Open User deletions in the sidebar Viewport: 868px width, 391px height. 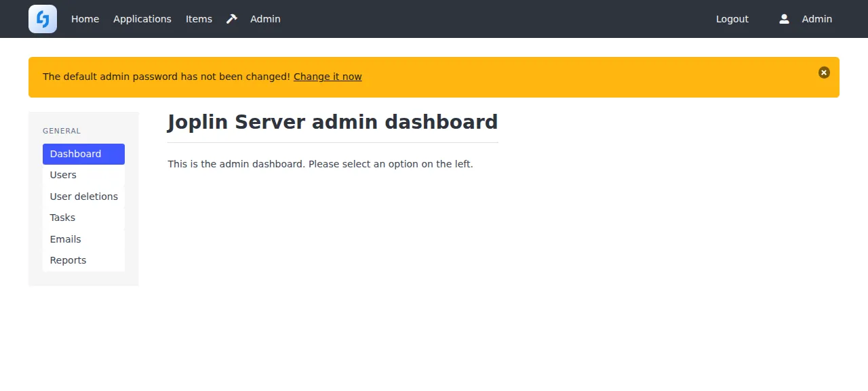83,197
